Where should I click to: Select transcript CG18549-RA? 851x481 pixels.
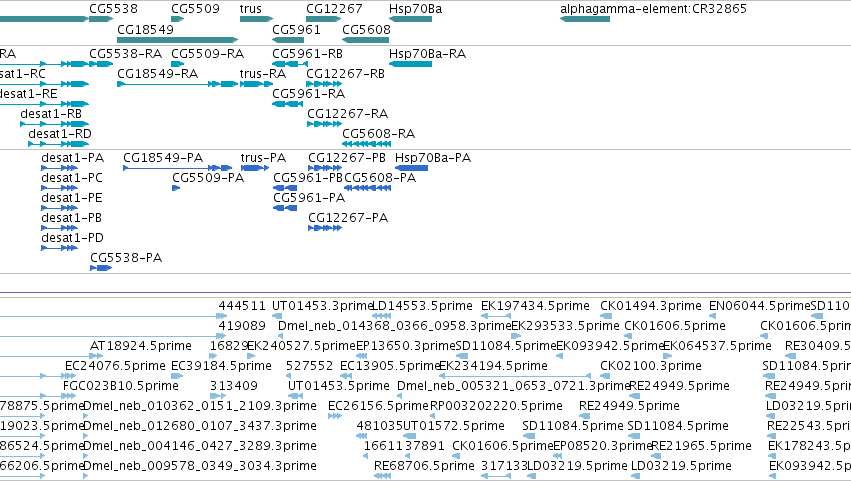tap(157, 74)
